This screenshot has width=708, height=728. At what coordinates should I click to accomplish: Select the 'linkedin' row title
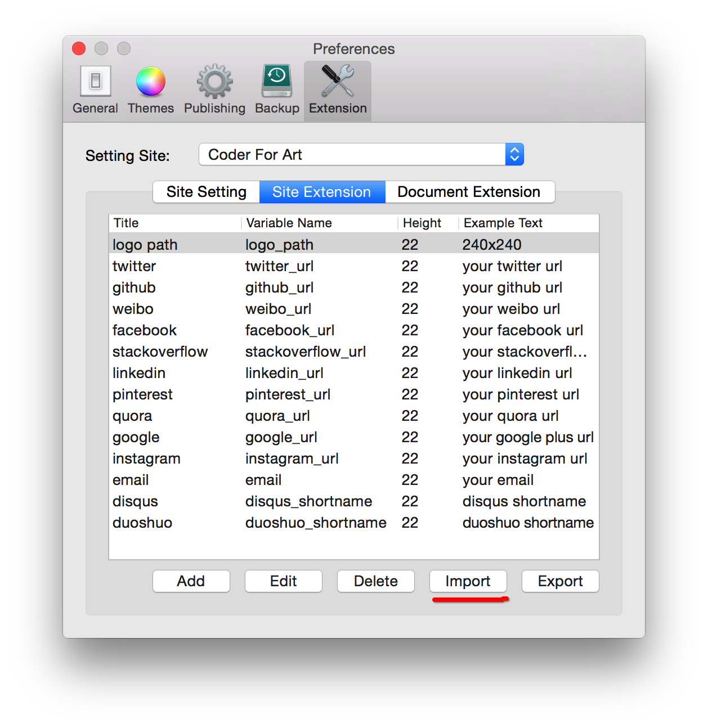(139, 373)
